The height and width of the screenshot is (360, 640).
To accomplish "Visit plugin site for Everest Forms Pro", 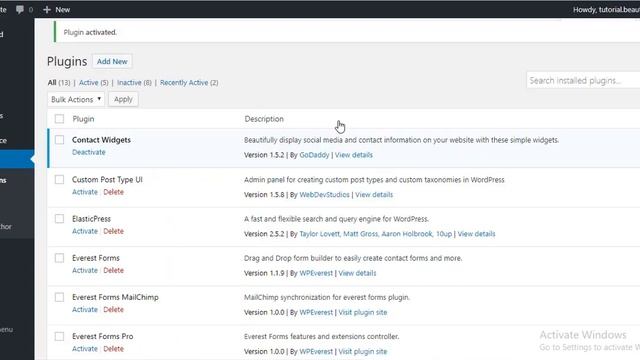I will coord(362,351).
